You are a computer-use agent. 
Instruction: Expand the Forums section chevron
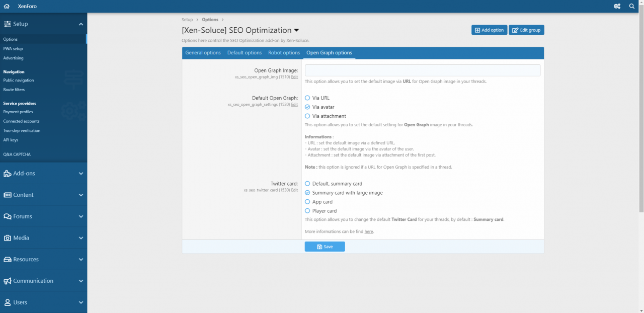[x=81, y=216]
